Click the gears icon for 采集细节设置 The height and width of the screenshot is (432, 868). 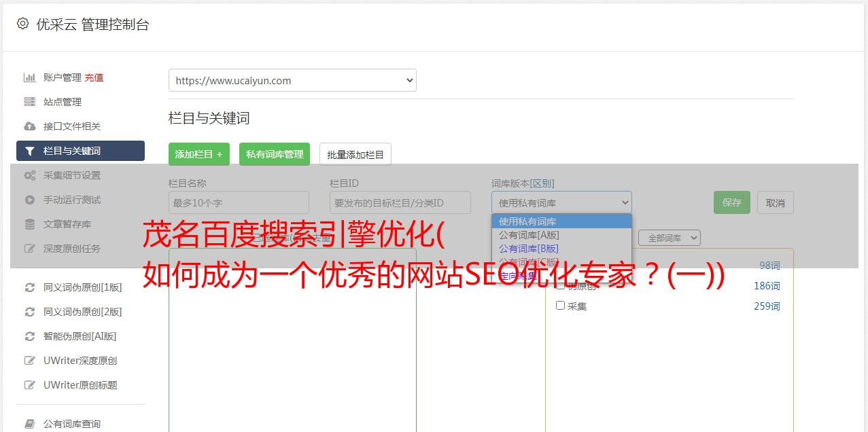click(30, 175)
